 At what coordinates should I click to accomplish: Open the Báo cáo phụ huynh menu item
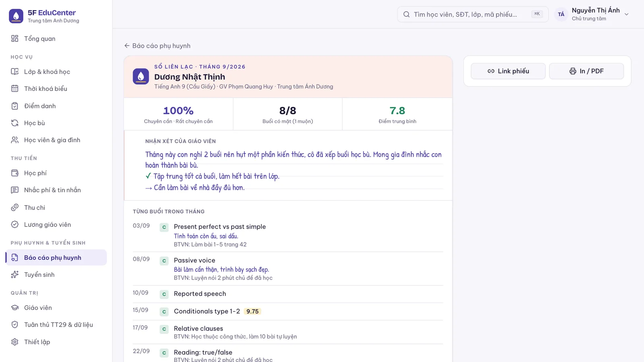pyautogui.click(x=56, y=257)
